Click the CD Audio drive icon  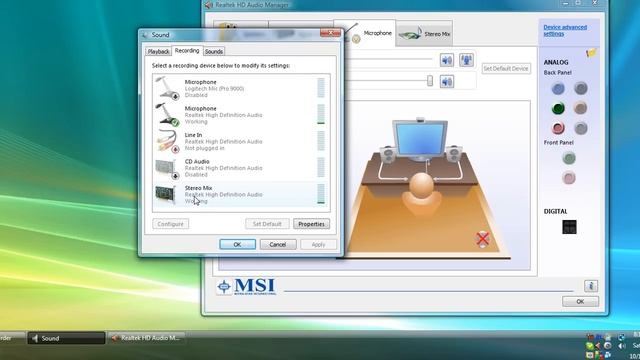pyautogui.click(x=167, y=169)
